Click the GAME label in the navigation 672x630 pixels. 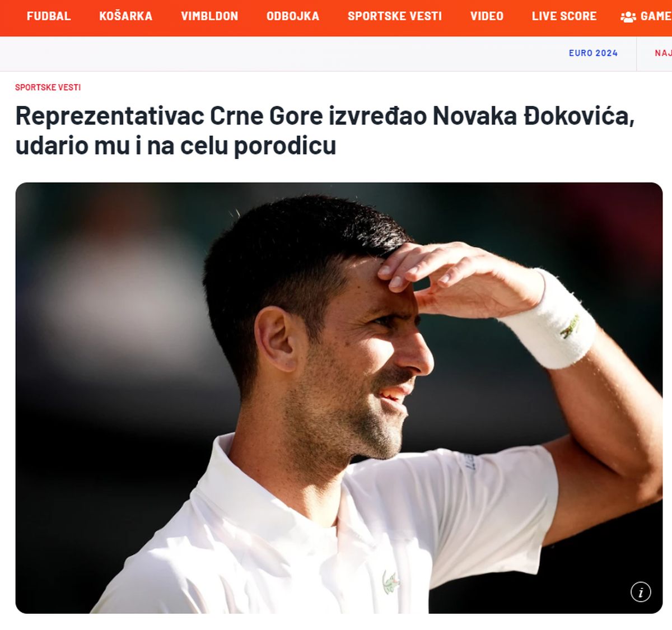point(656,16)
